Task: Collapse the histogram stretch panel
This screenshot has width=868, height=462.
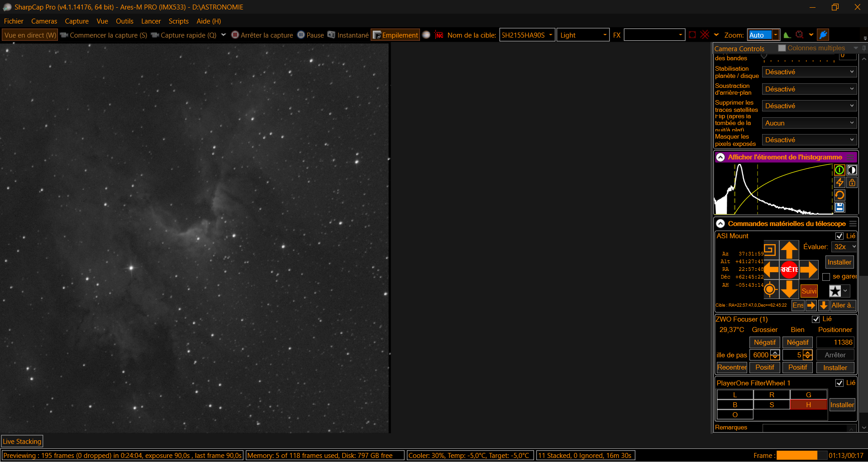Action: click(x=720, y=157)
